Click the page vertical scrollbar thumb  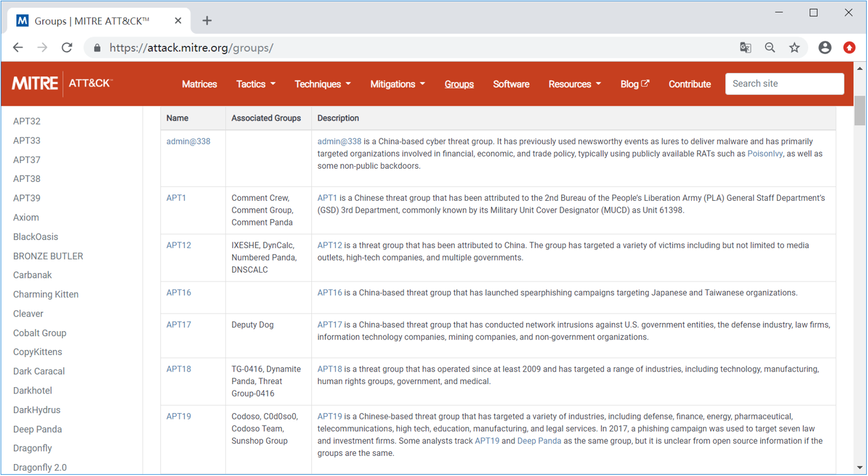pyautogui.click(x=860, y=110)
